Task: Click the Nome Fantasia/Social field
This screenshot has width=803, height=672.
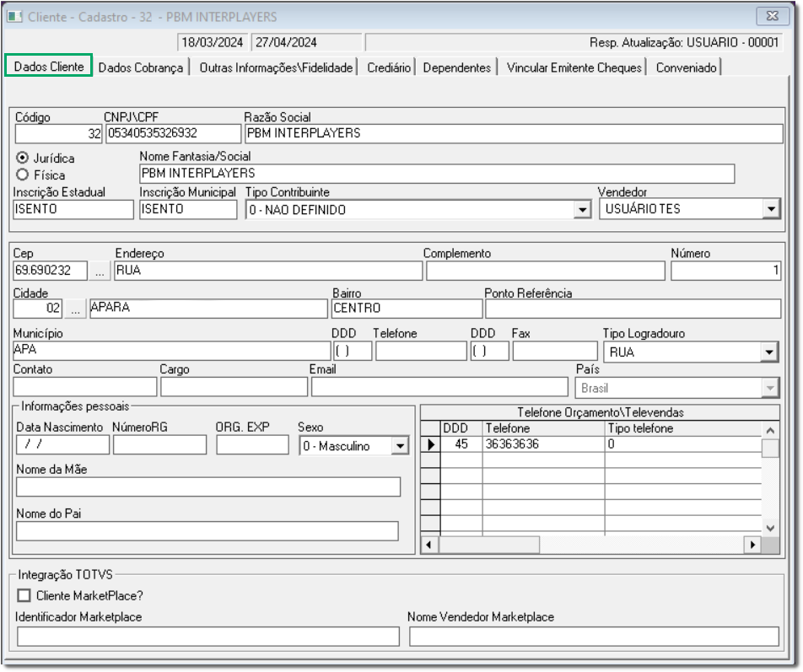Action: pos(437,174)
